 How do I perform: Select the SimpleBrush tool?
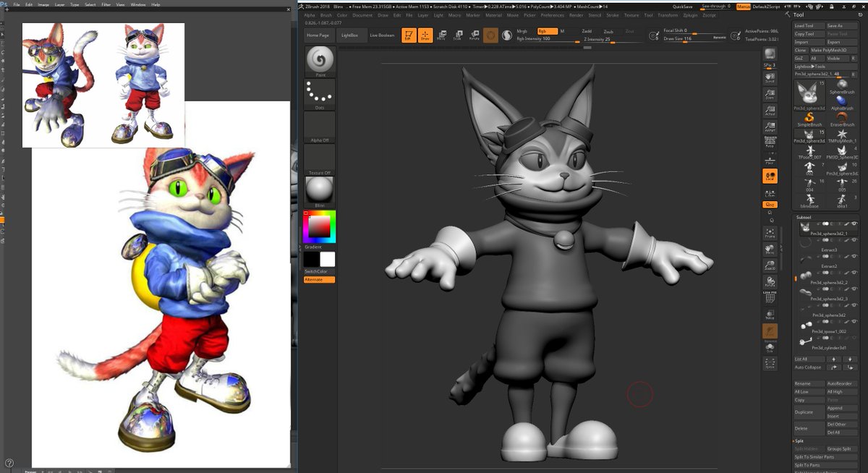[810, 120]
